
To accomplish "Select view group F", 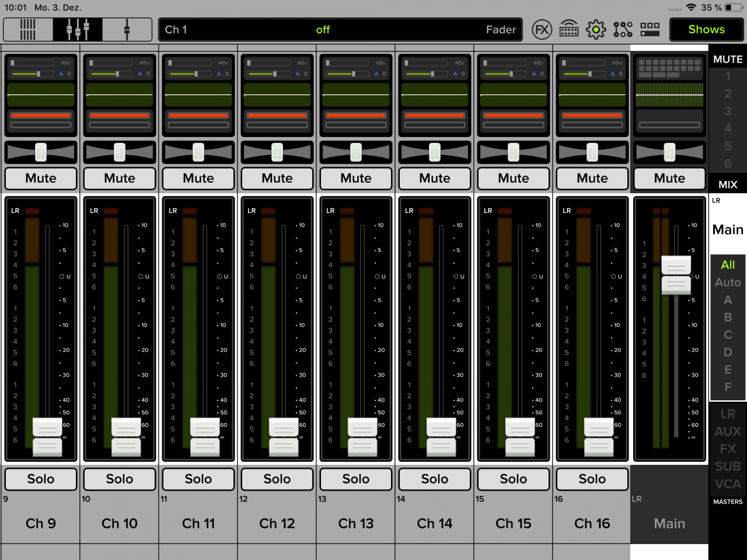I will (728, 387).
